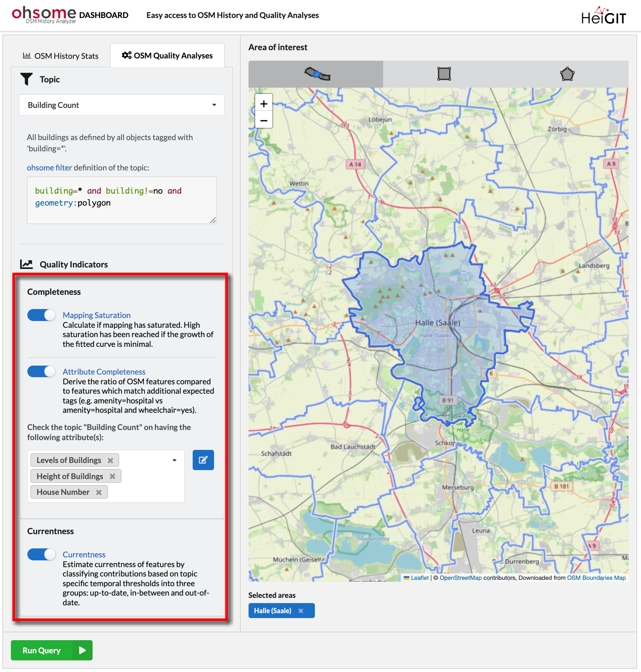The height and width of the screenshot is (672, 641).
Task: Click the Topic filter funnel icon
Action: pyautogui.click(x=26, y=79)
